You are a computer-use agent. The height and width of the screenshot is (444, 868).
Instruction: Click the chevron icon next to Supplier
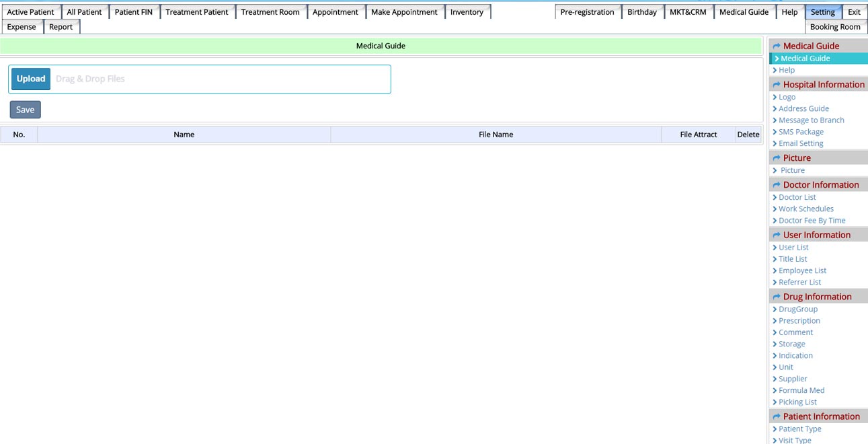[775, 379]
